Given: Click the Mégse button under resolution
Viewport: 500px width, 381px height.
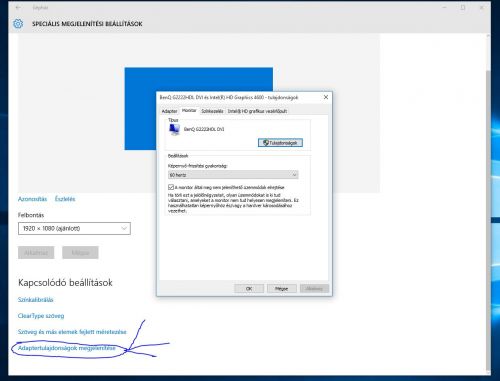Looking at the screenshot, I should coord(80,253).
